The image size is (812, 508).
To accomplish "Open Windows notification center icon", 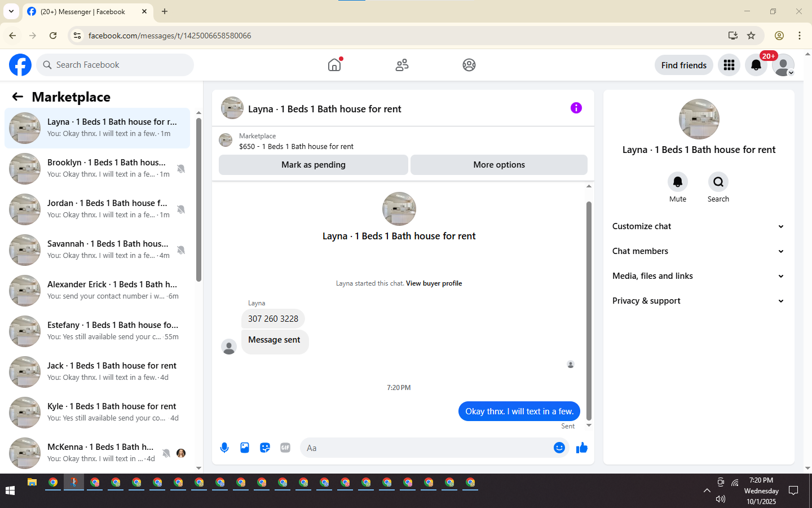I will pos(793,491).
